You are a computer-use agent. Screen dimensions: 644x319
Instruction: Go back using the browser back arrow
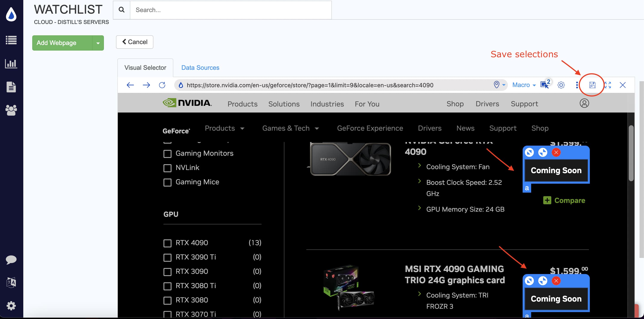130,85
